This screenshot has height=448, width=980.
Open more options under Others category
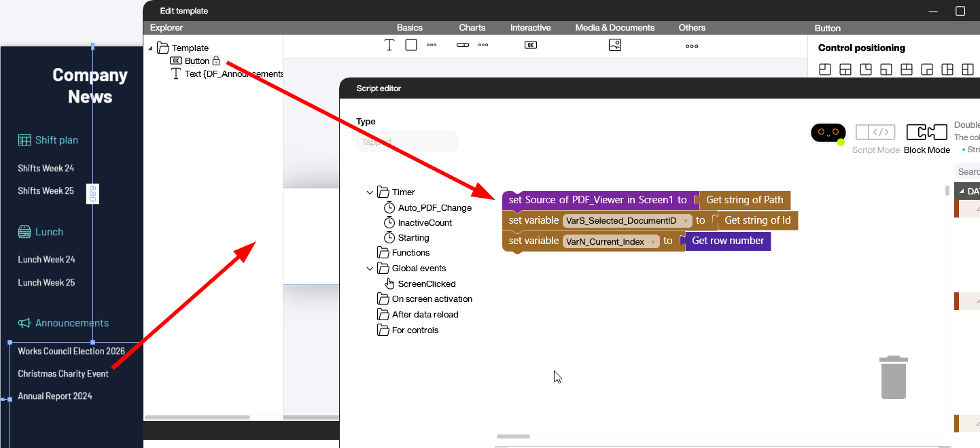[692, 46]
